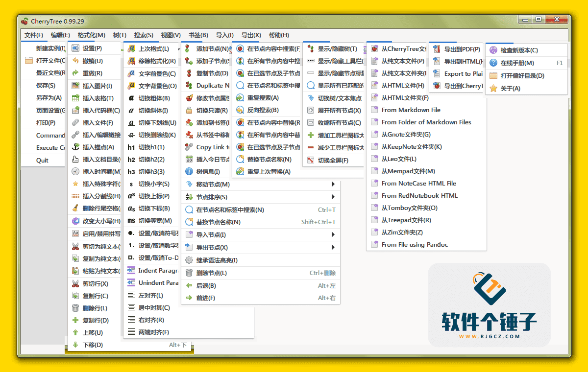The image size is (588, 372).
Task: Click the 从Leo文件 import icon
Action: coord(375,159)
